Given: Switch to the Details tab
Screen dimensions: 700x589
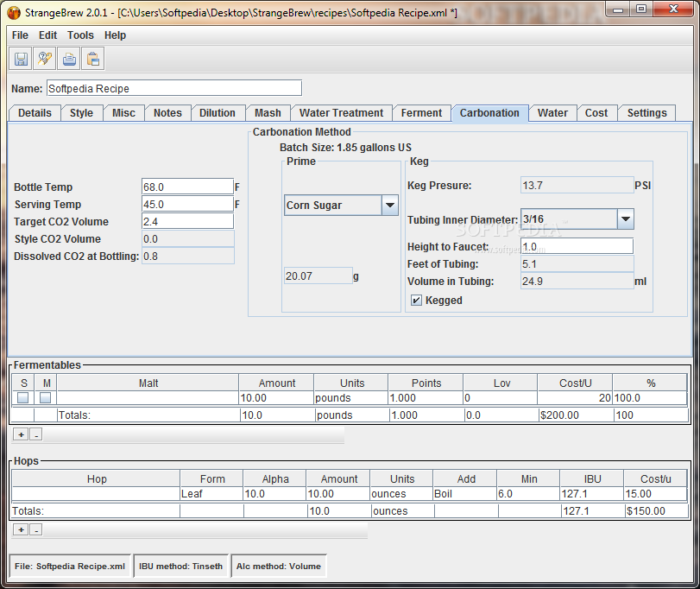Looking at the screenshot, I should coord(35,113).
